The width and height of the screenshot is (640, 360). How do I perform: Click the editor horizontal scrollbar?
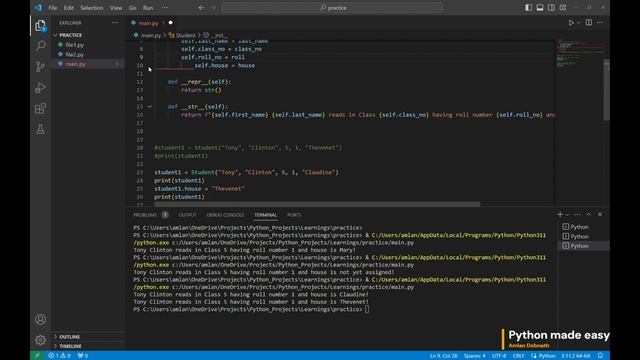tap(318, 204)
